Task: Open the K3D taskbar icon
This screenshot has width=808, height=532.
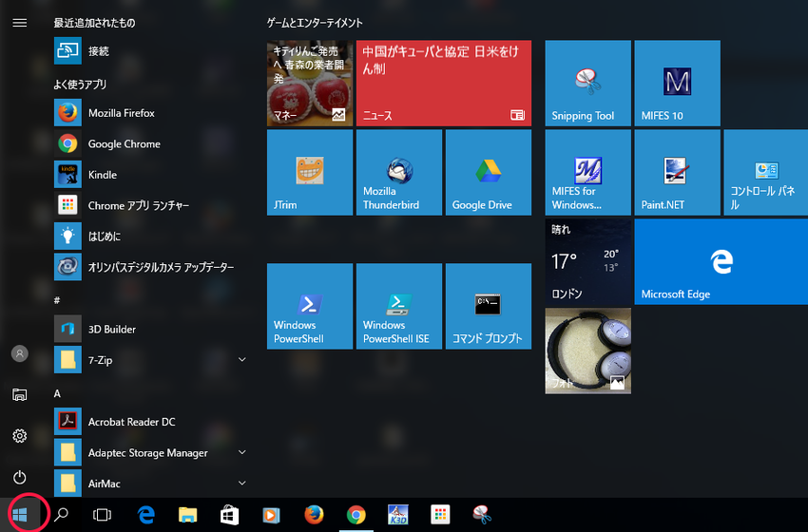Action: pos(397,514)
